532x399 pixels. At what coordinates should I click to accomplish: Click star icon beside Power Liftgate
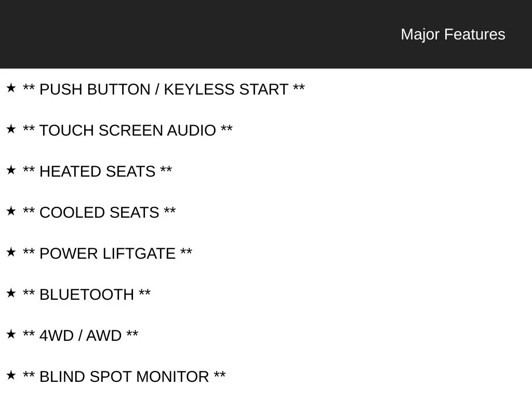click(11, 252)
